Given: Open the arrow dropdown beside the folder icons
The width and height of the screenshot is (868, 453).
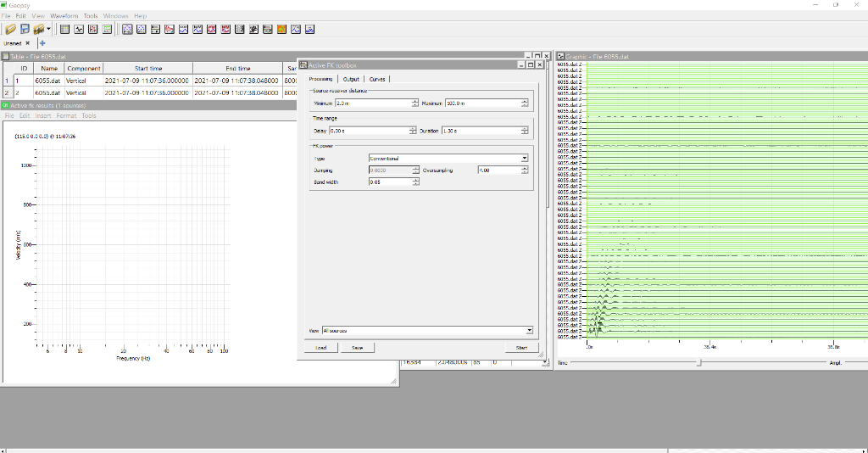Looking at the screenshot, I should 49,29.
